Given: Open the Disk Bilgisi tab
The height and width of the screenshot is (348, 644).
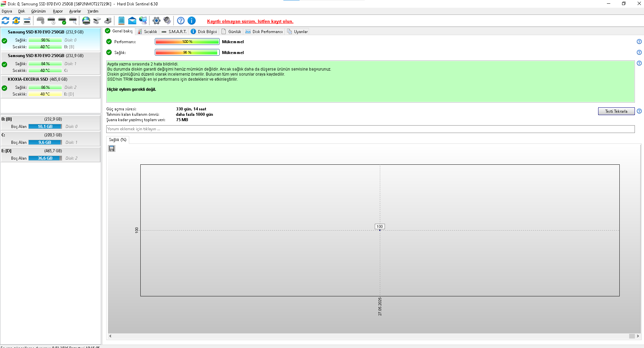Looking at the screenshot, I should pos(204,31).
